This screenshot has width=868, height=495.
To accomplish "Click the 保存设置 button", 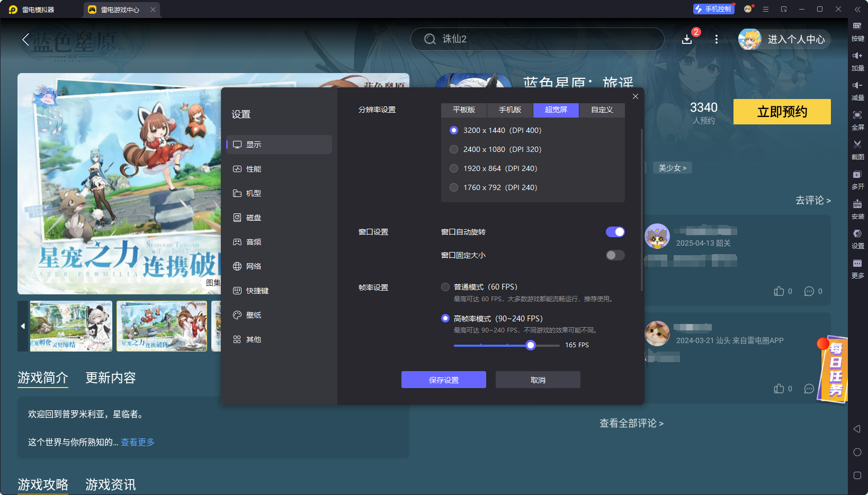I will [x=444, y=380].
